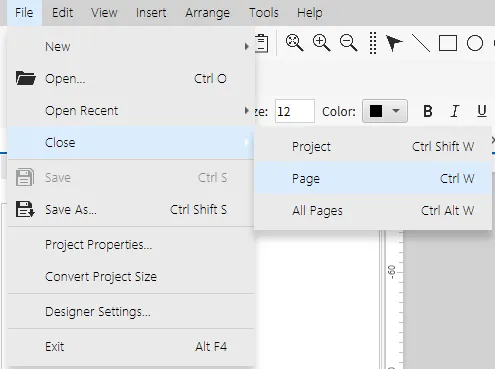Click the font size field showing 12

click(295, 111)
